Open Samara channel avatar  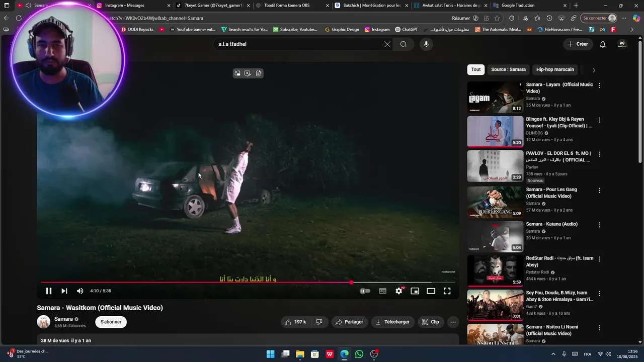point(44,322)
